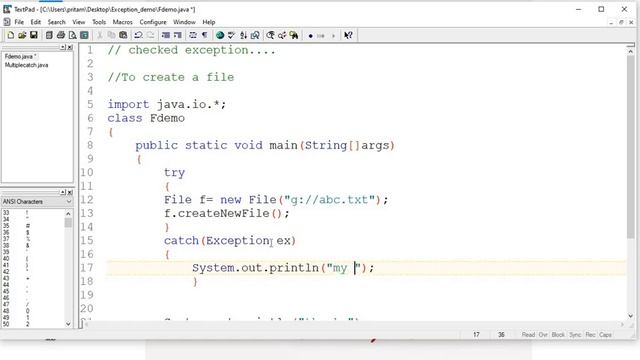Close the document selector panel
The width and height of the screenshot is (640, 360).
70,47
